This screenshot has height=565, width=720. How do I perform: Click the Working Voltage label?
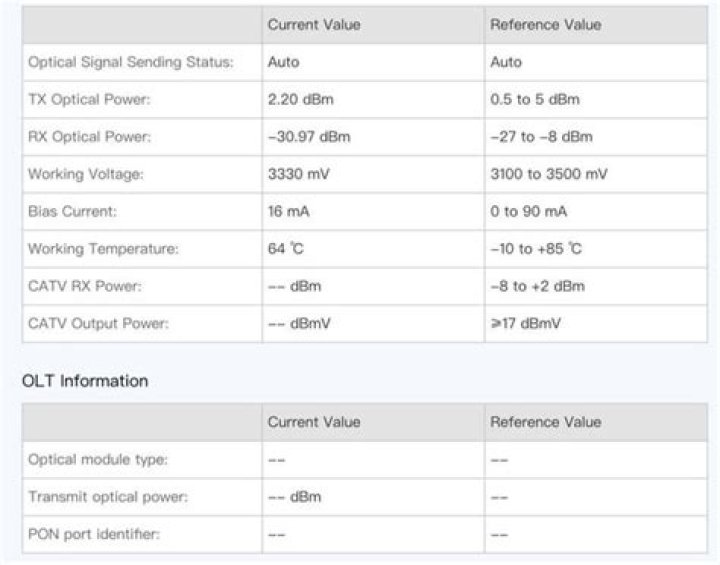86,174
